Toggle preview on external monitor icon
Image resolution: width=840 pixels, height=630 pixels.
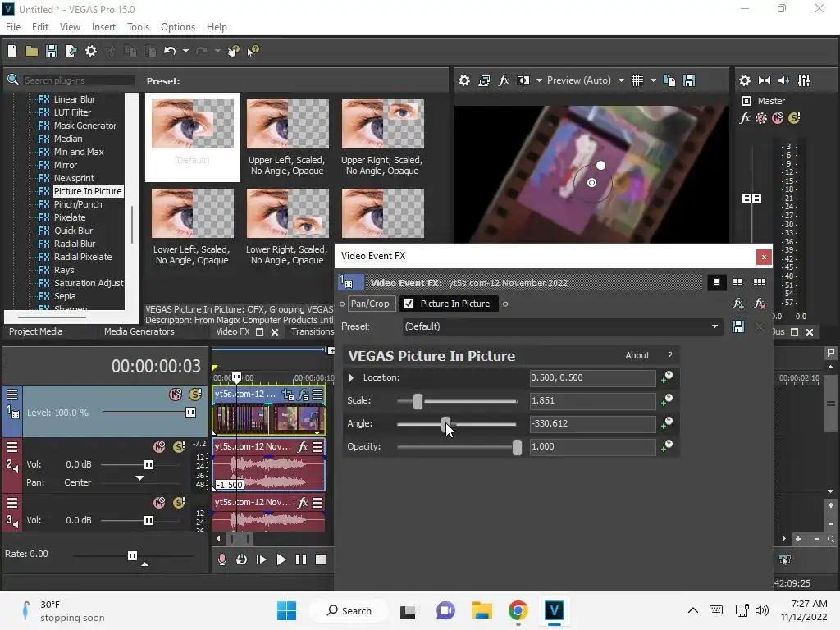coord(484,80)
